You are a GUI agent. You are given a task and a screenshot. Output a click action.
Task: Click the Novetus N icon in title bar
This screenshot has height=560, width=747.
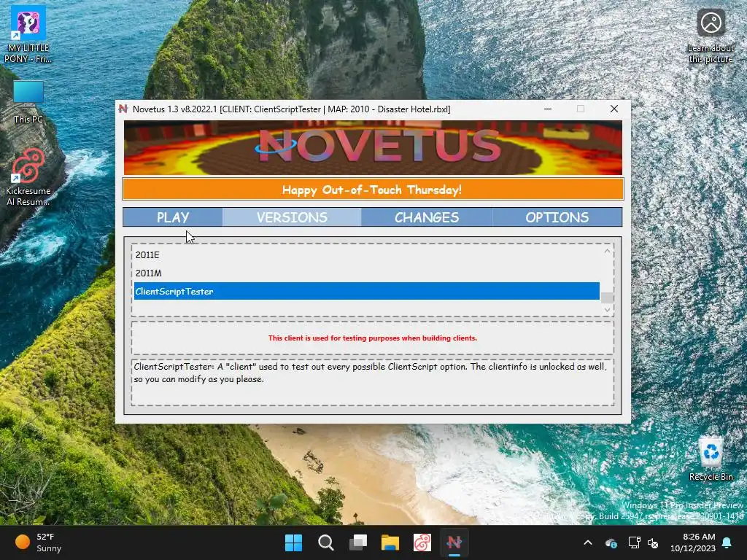point(123,109)
